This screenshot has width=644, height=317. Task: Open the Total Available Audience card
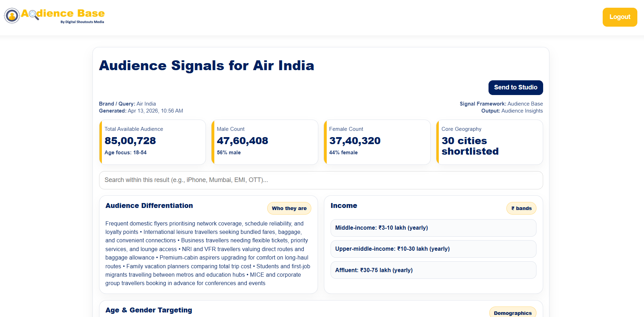click(x=152, y=142)
